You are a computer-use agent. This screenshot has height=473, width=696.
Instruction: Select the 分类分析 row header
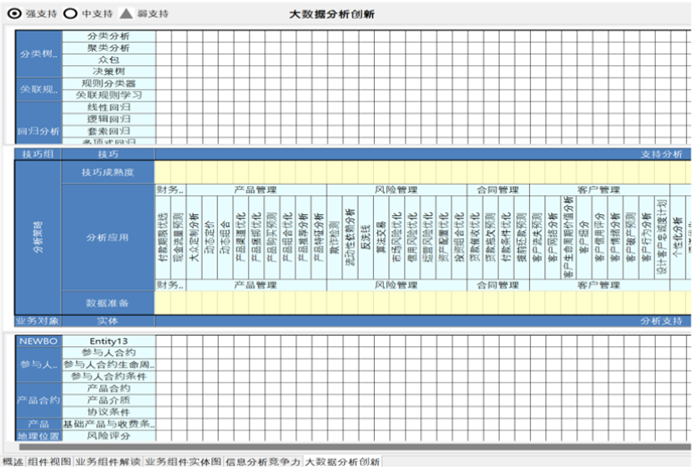click(x=108, y=36)
